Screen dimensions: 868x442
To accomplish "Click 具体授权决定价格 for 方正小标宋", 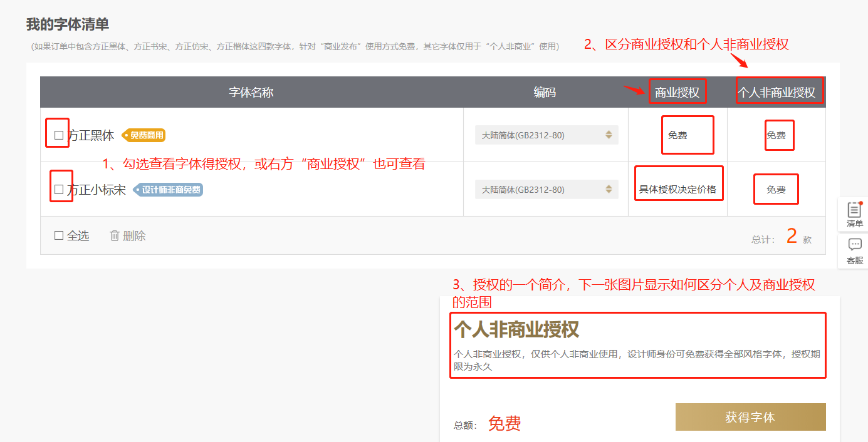I will 677,189.
